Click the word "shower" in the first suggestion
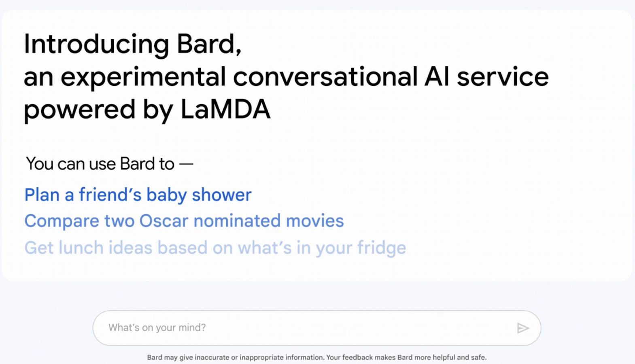 [x=221, y=195]
